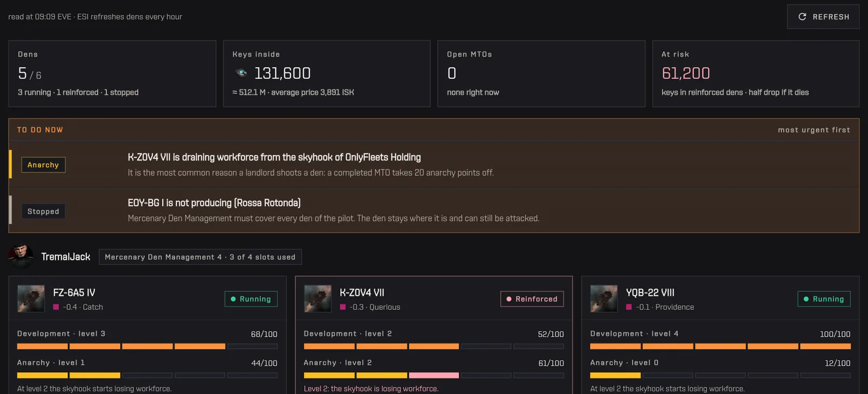Click 'Level 2: the skyhook is losing workforce.' warning

(x=371, y=389)
